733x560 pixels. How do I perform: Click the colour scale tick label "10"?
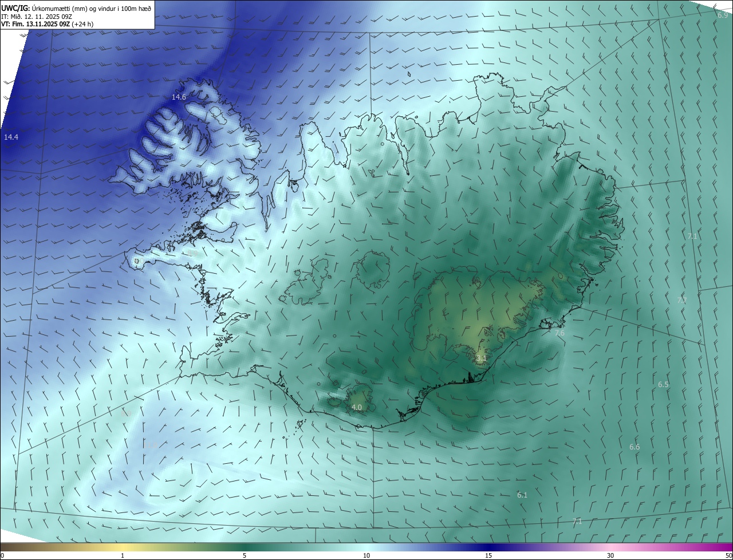(x=366, y=555)
